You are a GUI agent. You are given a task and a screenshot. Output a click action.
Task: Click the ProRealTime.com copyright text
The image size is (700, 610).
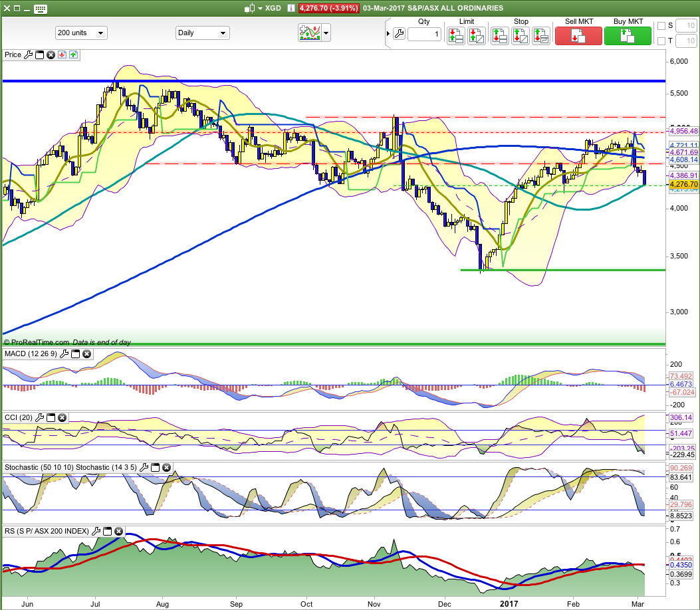[x=37, y=342]
